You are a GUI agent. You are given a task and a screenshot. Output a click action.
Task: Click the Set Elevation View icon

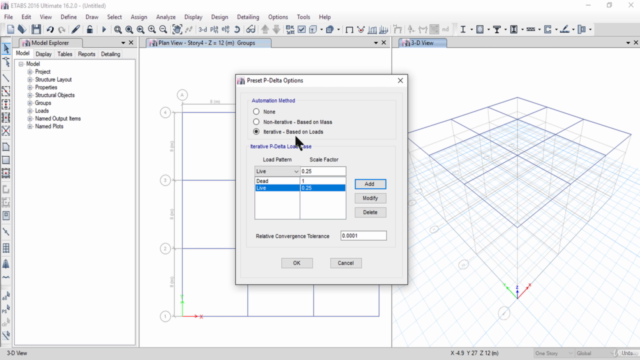pos(225,29)
